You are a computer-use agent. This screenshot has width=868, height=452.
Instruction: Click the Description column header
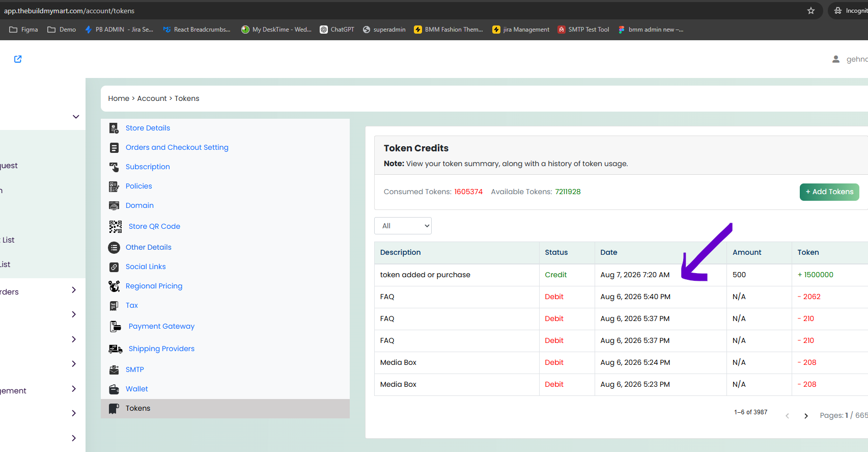[400, 252]
